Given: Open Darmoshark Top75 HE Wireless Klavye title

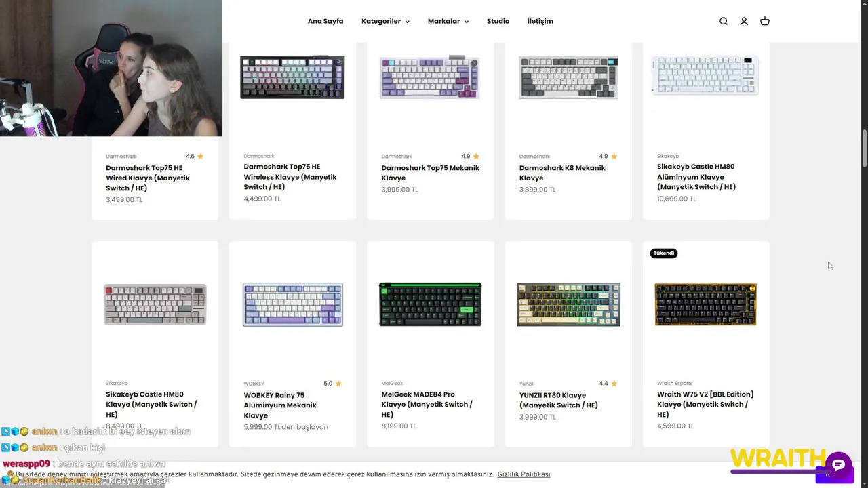Looking at the screenshot, I should click(x=290, y=177).
